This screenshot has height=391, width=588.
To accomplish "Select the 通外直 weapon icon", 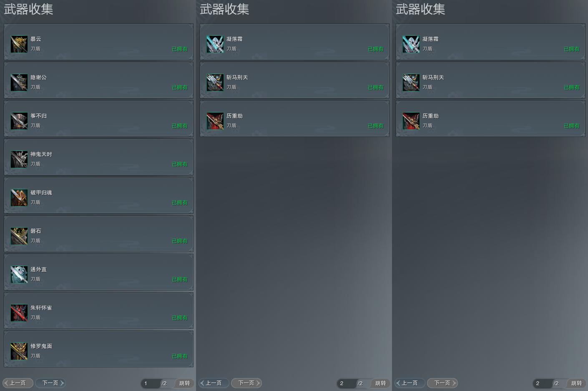I will coord(19,274).
